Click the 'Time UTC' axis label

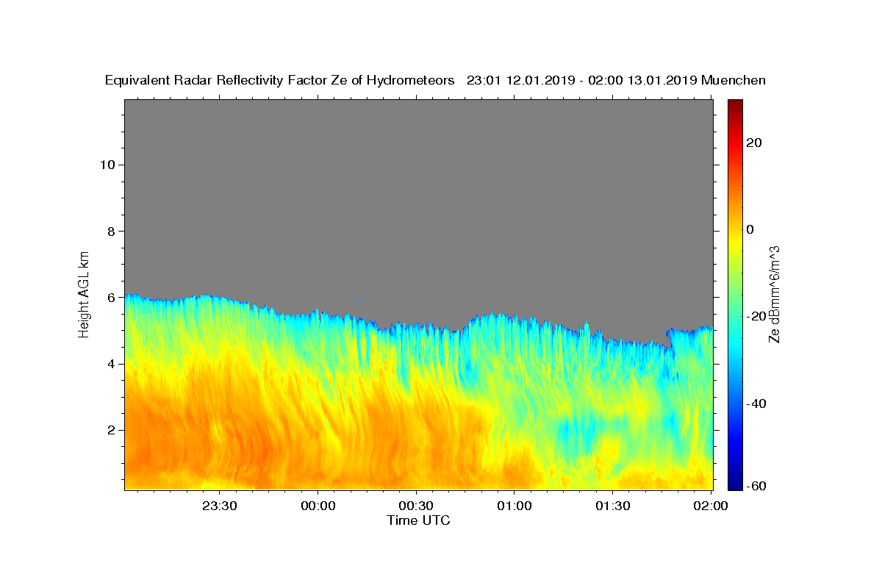coord(418,520)
